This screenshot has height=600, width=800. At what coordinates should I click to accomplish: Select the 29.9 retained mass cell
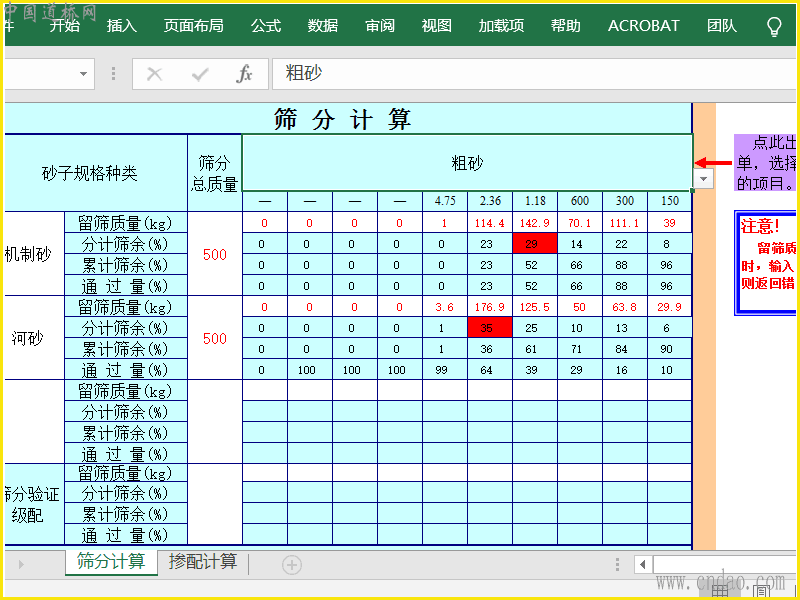coord(669,307)
